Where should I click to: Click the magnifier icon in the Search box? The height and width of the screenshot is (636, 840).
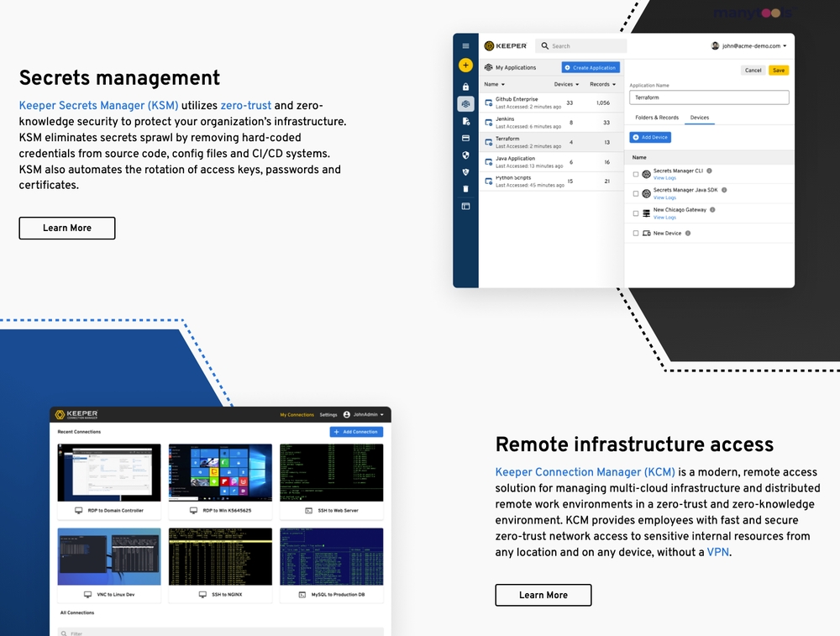[545, 46]
